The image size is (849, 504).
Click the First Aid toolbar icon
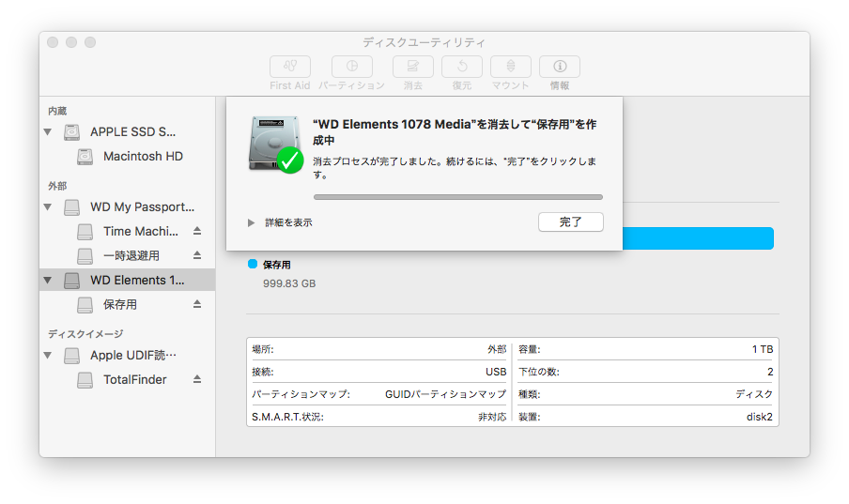coord(289,67)
